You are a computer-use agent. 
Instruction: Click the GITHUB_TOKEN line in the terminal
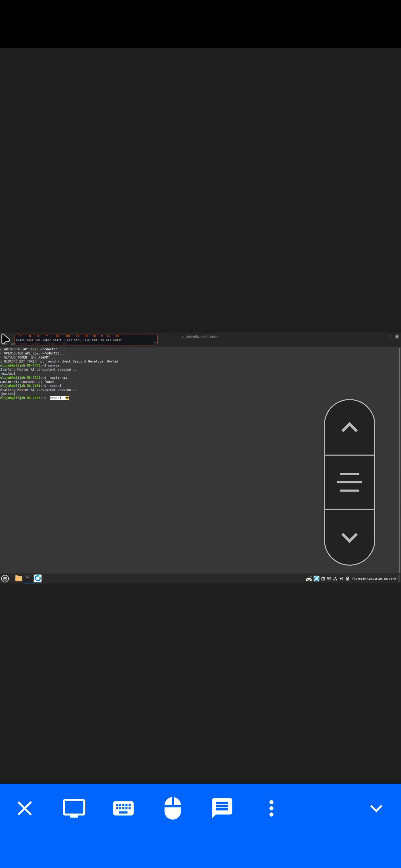tap(28, 358)
